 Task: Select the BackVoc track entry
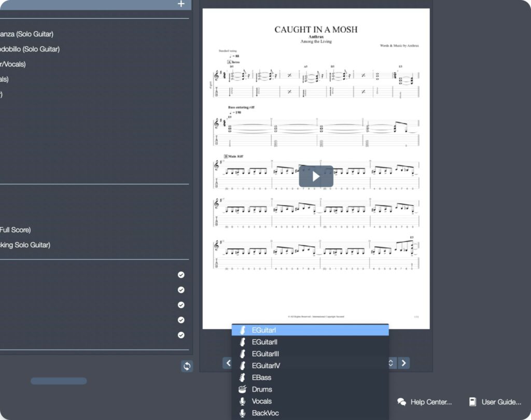(x=310, y=413)
